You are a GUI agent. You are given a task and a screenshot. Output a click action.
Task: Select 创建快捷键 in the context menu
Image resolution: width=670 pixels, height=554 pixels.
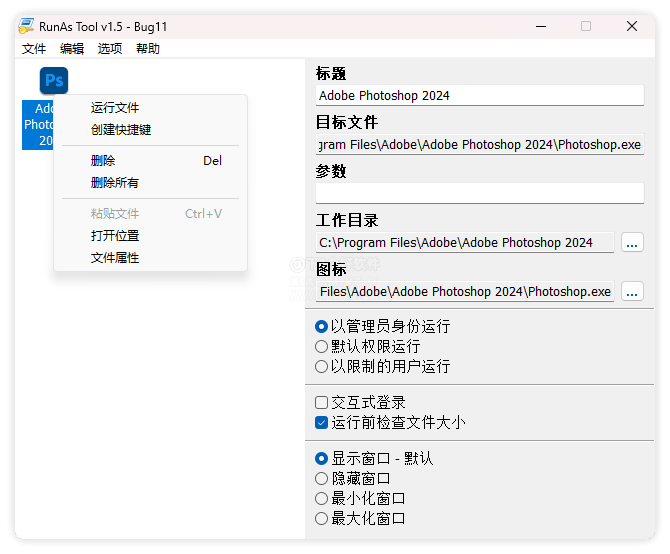[121, 130]
